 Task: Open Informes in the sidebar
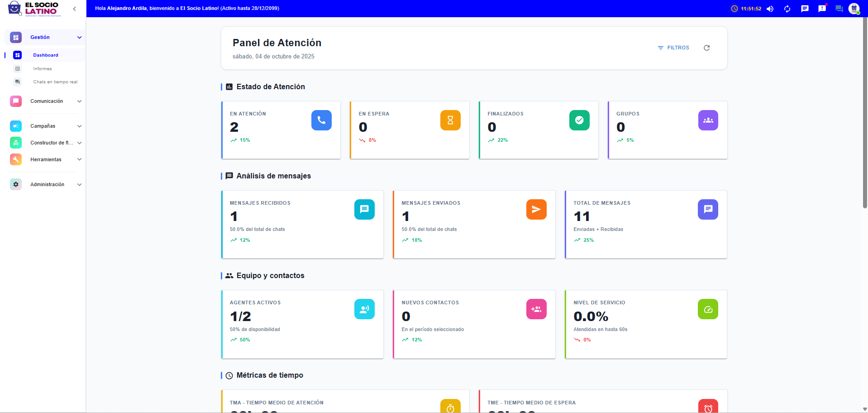pyautogui.click(x=43, y=69)
